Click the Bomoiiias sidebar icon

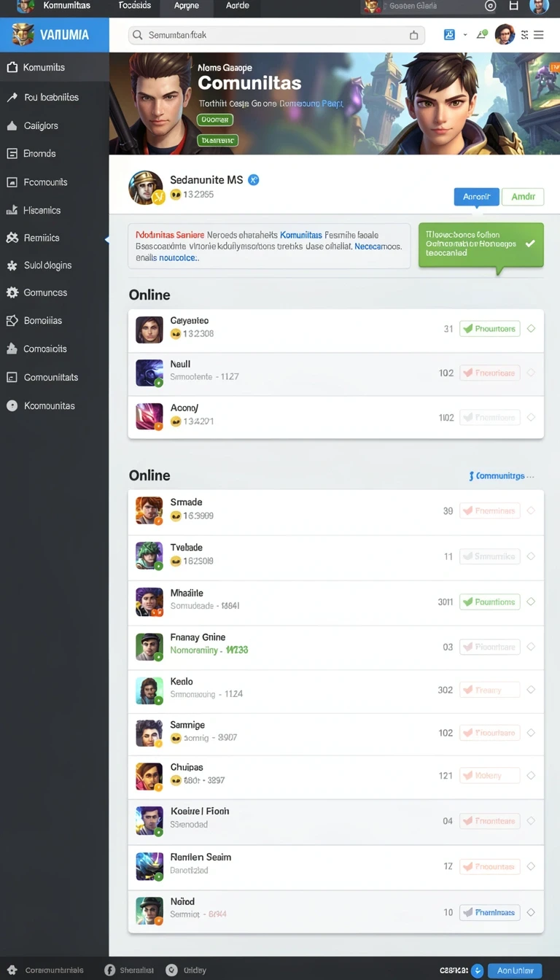pos(12,320)
